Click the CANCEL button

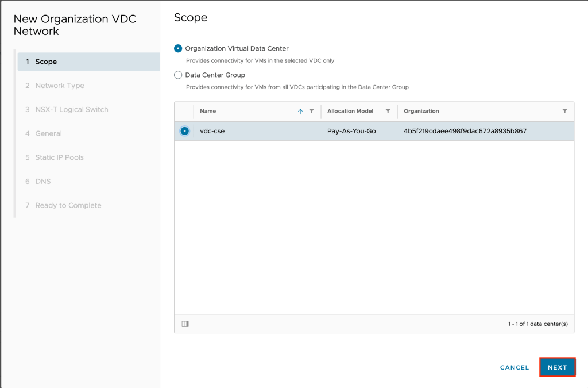(x=514, y=368)
